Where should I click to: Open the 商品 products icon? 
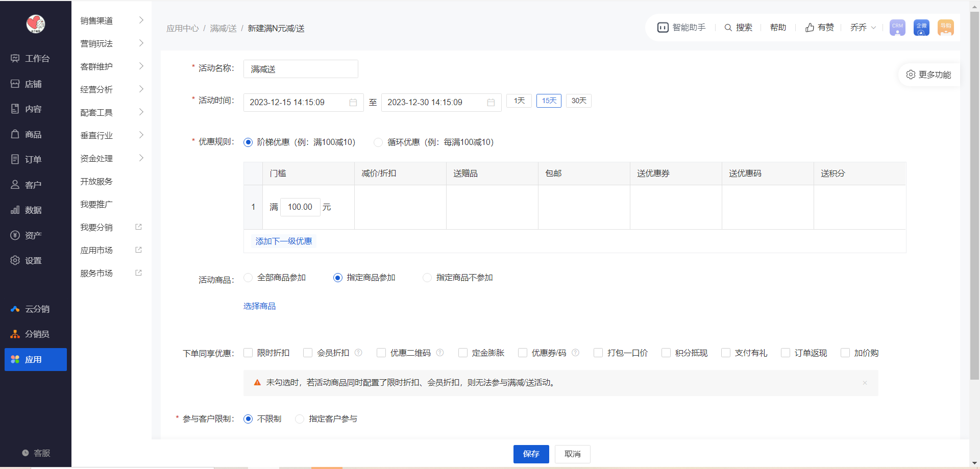point(15,134)
